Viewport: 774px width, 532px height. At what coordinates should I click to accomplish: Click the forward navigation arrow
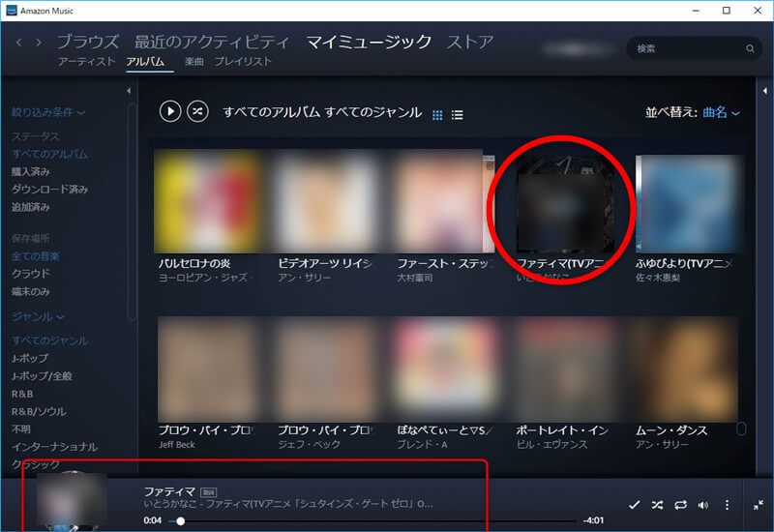(39, 43)
